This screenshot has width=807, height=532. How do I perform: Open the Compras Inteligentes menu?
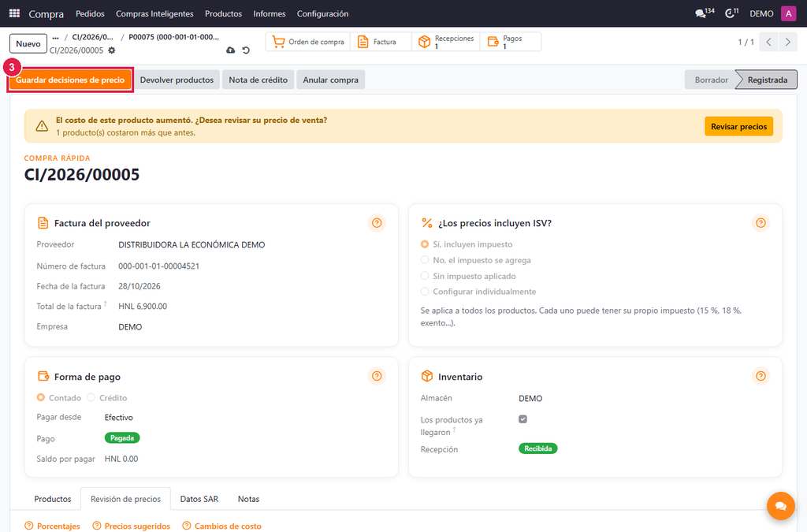154,14
